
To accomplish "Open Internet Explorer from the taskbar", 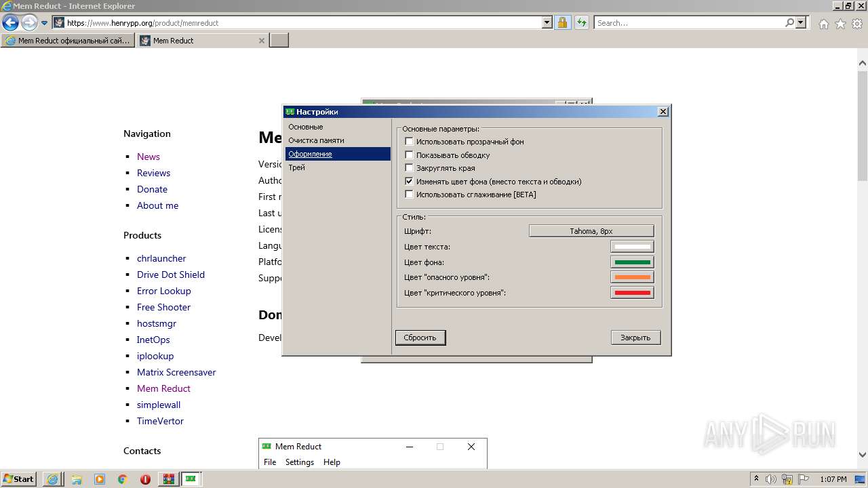I will 52,479.
